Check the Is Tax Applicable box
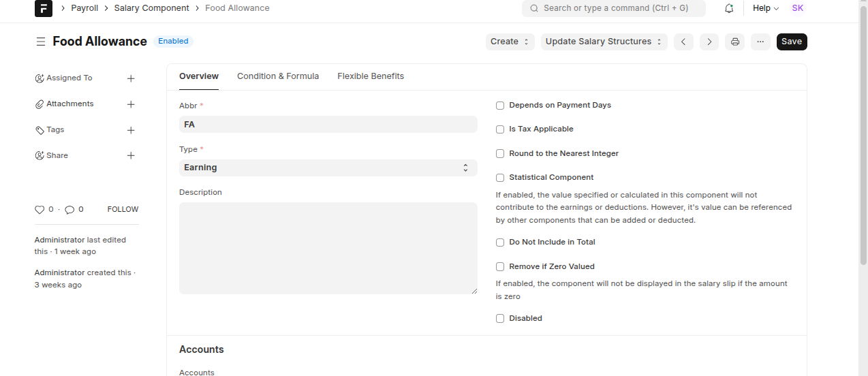 click(x=500, y=129)
